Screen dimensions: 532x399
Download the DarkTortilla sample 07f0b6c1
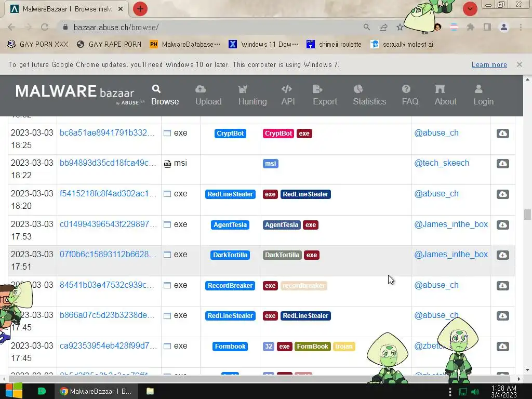502,255
